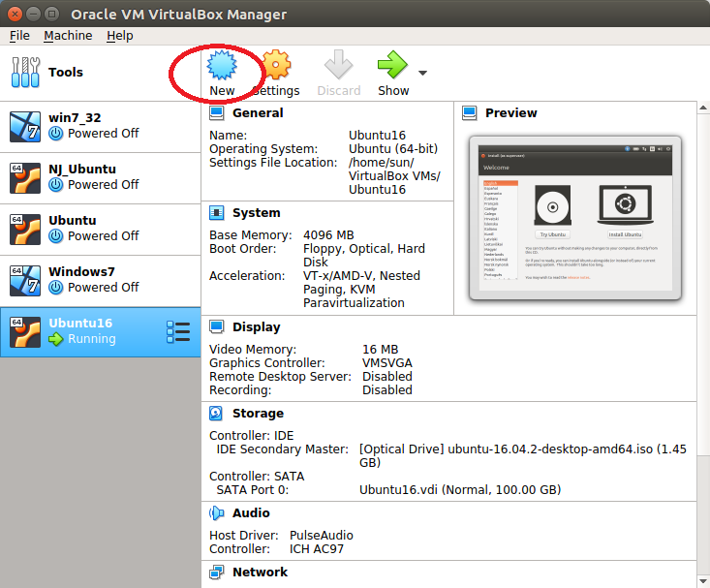The height and width of the screenshot is (588, 710).
Task: Open the Storage settings header link
Action: click(x=258, y=413)
